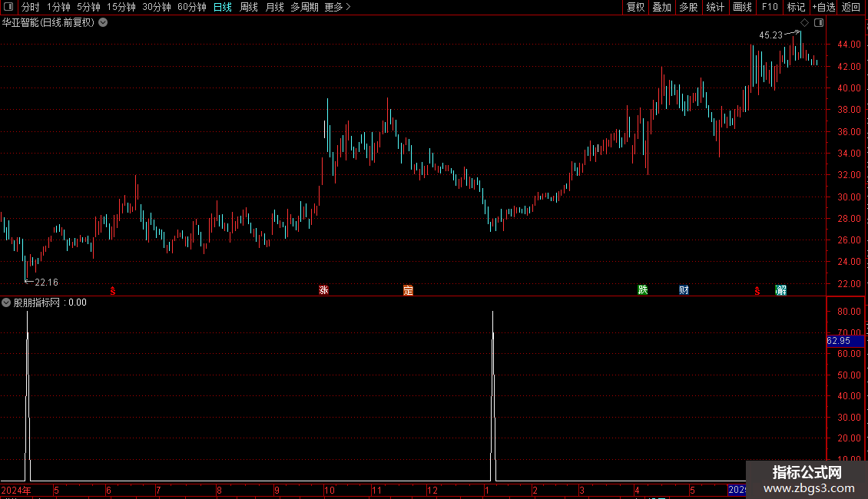The image size is (868, 499).
Task: Open the 多周期 multi-period view
Action: [x=304, y=7]
